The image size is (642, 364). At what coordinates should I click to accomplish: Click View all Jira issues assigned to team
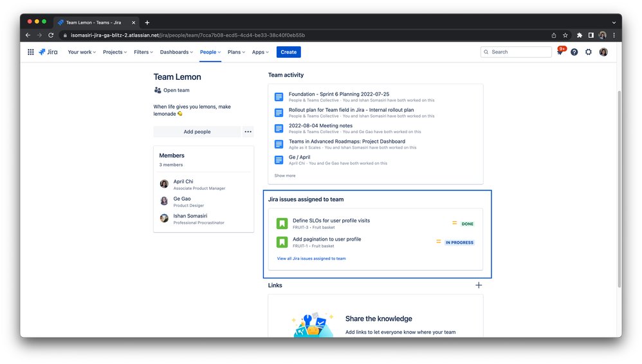311,259
